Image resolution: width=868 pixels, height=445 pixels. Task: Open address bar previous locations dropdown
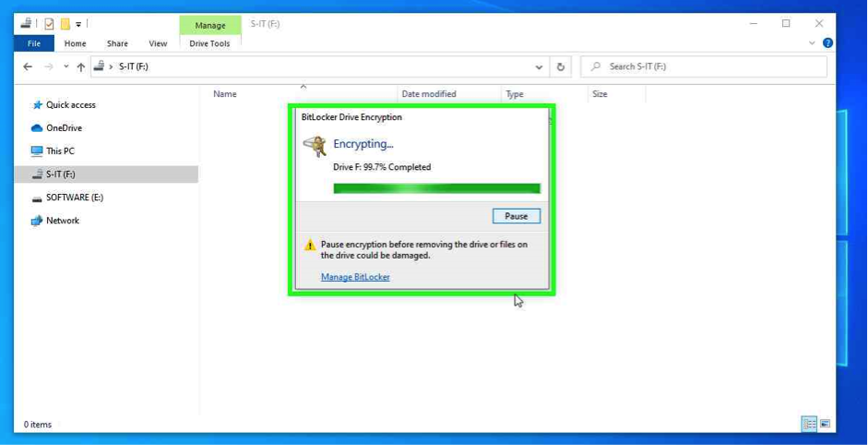[539, 67]
